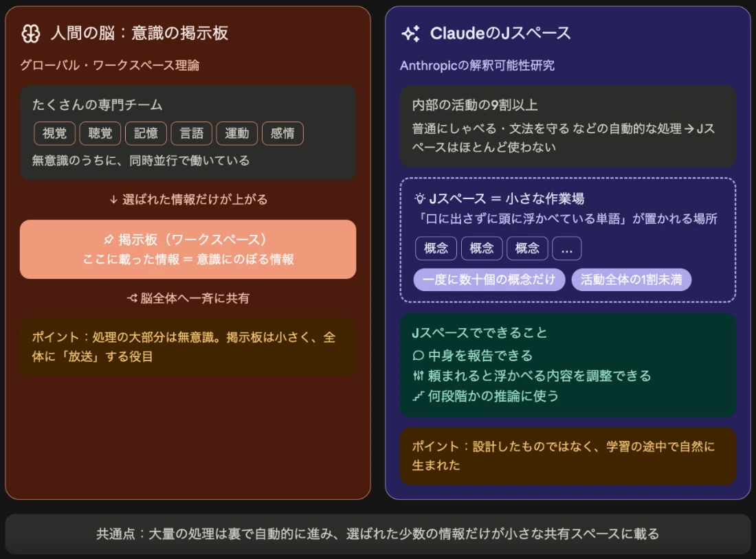This screenshot has height=559, width=756.
Task: Click the share icon before 脳全体へ一斉に共有
Action: 132,298
